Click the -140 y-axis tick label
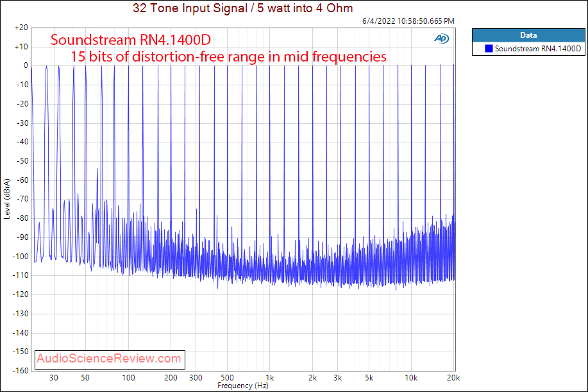Screen dimensions: 588x392 tap(21, 333)
